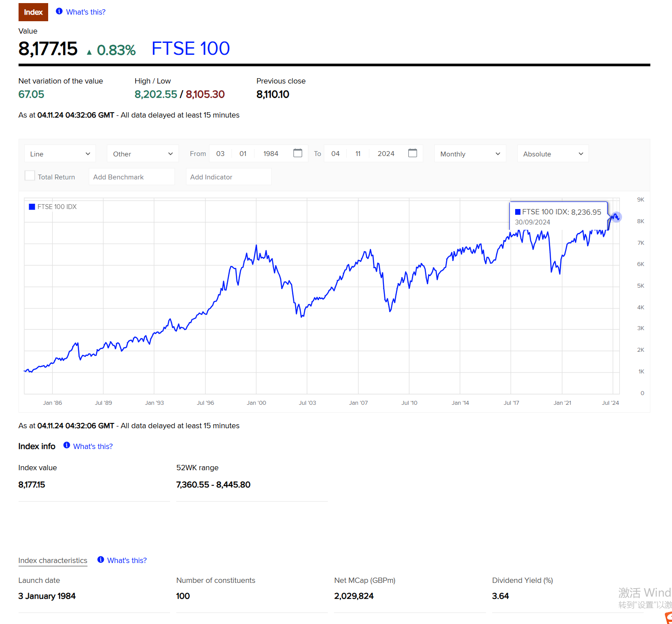The width and height of the screenshot is (672, 624).
Task: Click the launch date 3 January 1984
Action: click(x=47, y=596)
